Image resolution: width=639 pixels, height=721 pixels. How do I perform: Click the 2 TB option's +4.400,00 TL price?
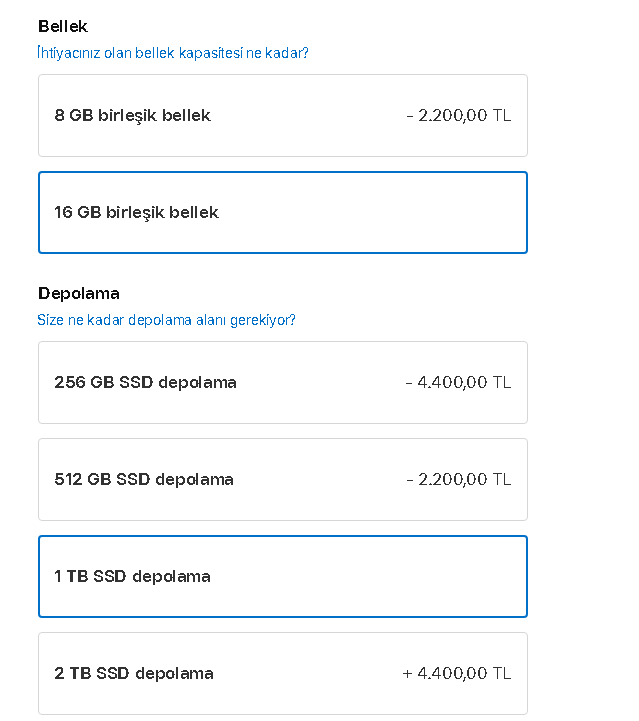click(457, 674)
